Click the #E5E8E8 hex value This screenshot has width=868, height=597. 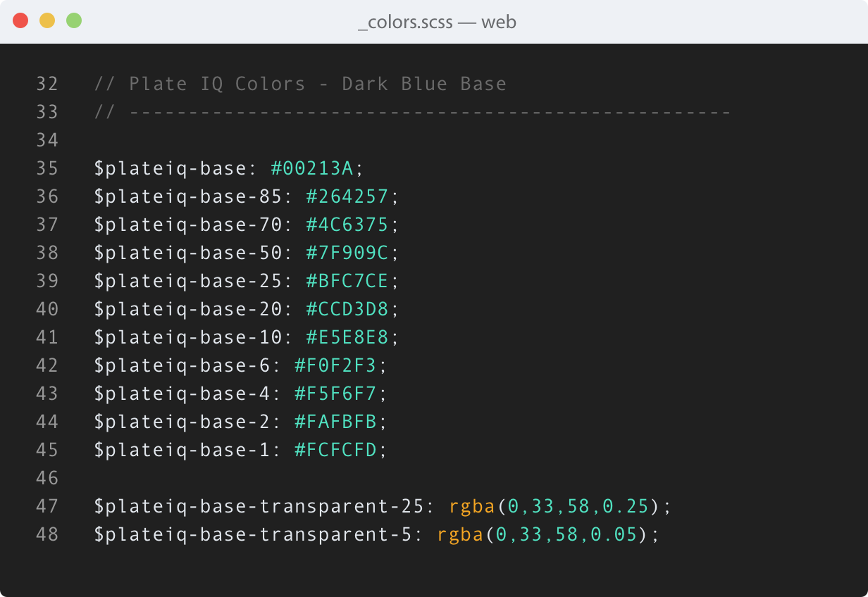[x=347, y=337]
